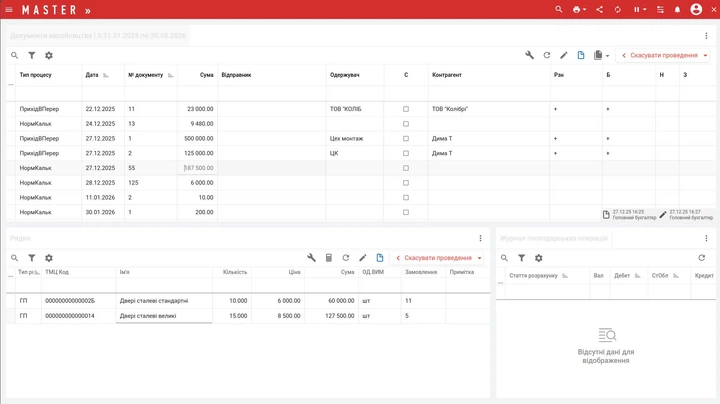Click the wrench tool in the Рядки toolbar
720x404 pixels.
point(311,258)
